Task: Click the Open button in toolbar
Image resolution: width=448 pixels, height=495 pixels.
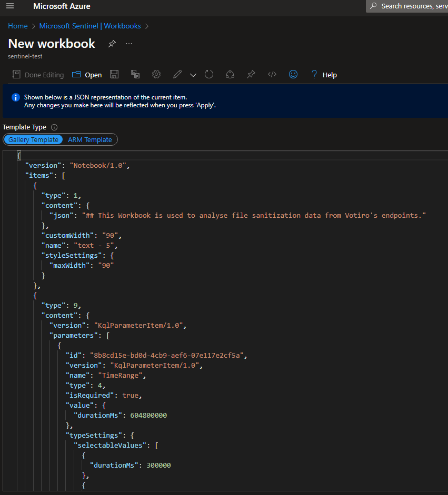Action: coord(87,75)
